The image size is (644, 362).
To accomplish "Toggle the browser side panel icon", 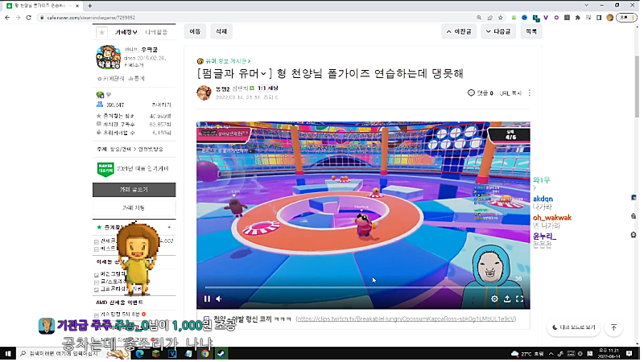I will pyautogui.click(x=599, y=18).
